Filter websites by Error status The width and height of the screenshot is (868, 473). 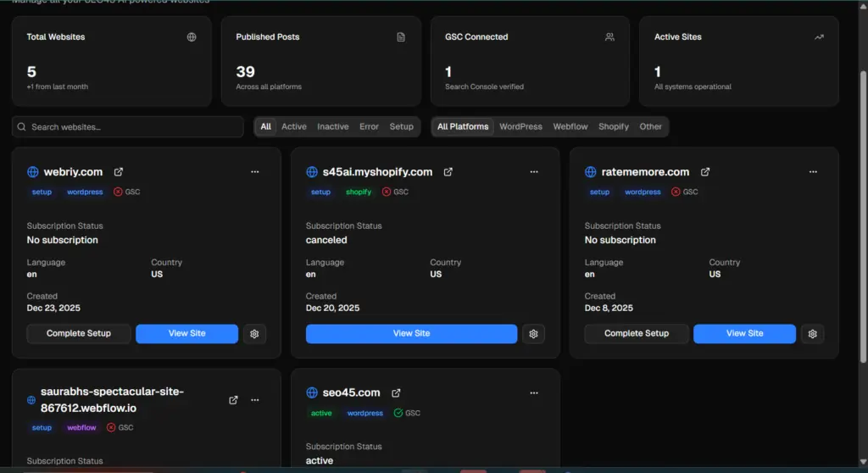[x=370, y=127]
